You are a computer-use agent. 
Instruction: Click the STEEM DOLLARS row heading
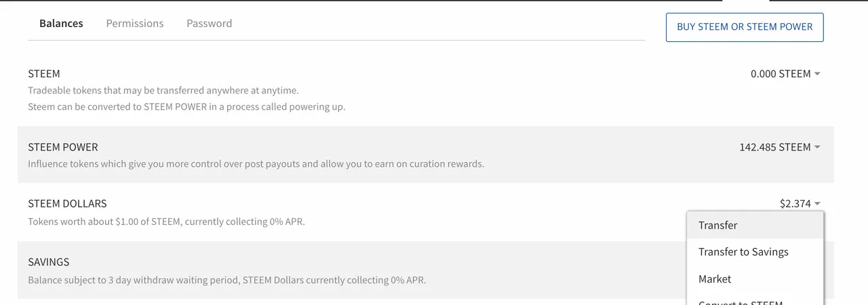67,203
